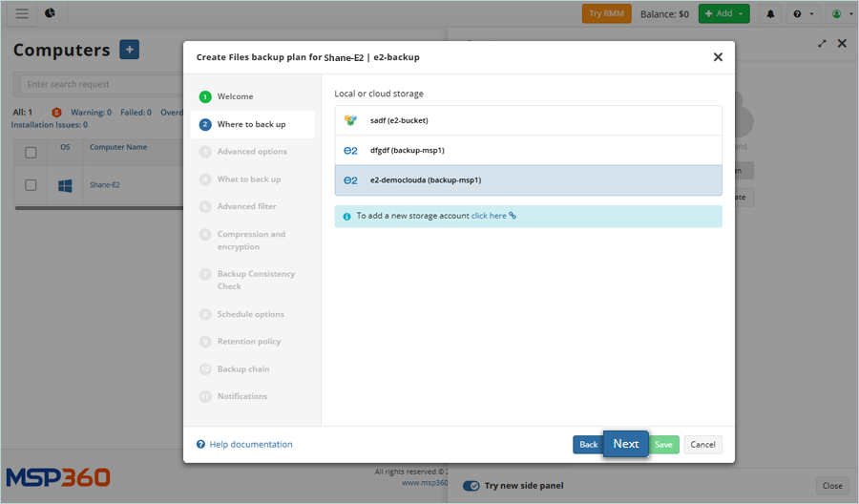
Task: Toggle the Try new side panel switch
Action: click(x=471, y=486)
